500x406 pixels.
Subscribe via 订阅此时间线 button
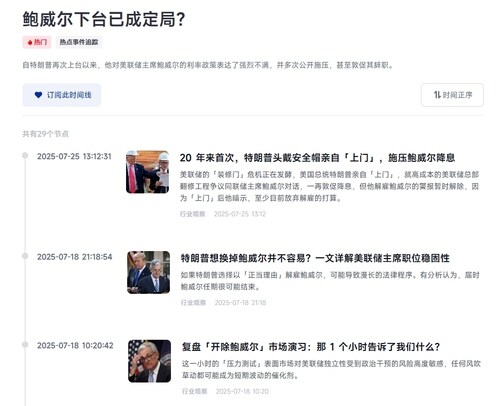62,95
